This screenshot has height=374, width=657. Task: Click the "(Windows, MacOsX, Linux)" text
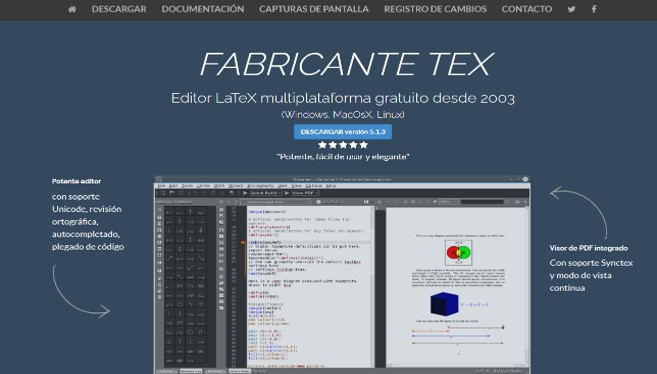pyautogui.click(x=343, y=114)
